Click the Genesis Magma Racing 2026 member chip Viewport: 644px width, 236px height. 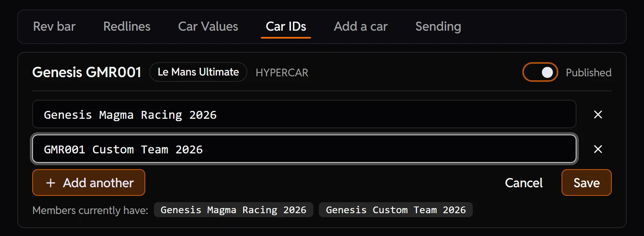coord(234,210)
